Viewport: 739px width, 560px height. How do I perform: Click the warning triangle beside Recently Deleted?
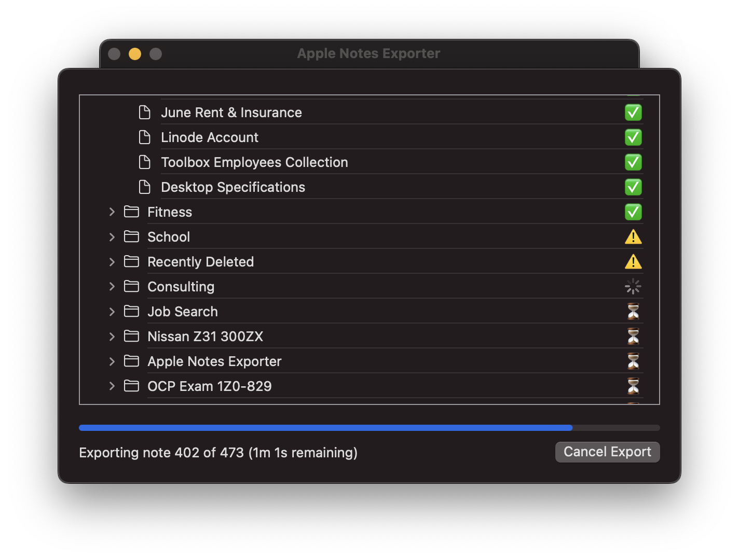pos(633,262)
